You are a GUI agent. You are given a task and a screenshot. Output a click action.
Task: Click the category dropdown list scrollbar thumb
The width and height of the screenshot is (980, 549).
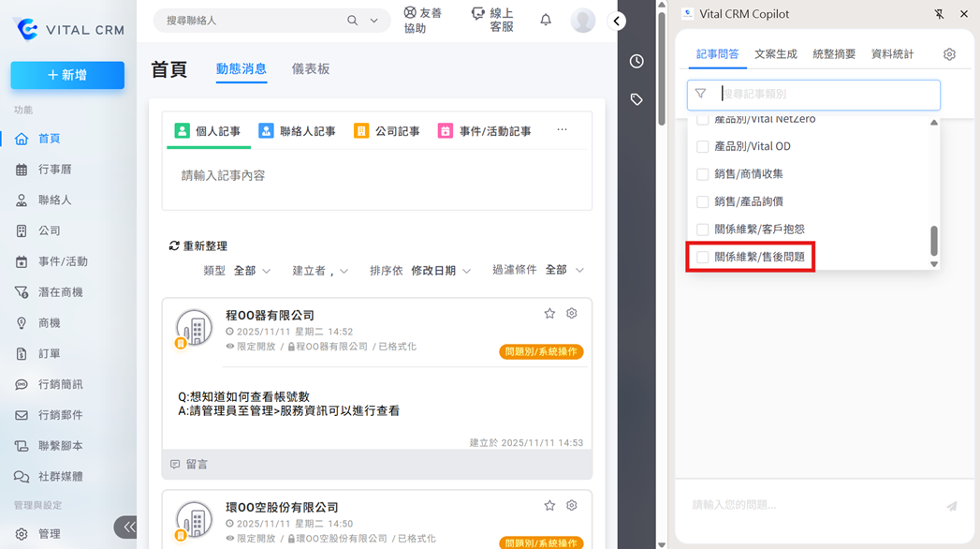(933, 241)
